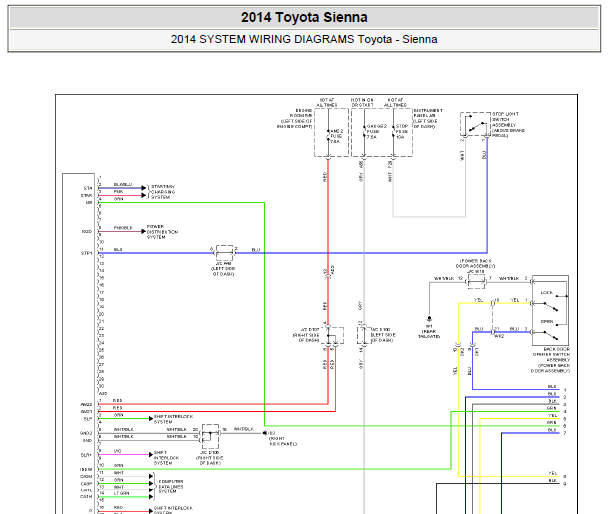Click the "LT GRN" wire color label
608x514 pixels.
(121, 493)
